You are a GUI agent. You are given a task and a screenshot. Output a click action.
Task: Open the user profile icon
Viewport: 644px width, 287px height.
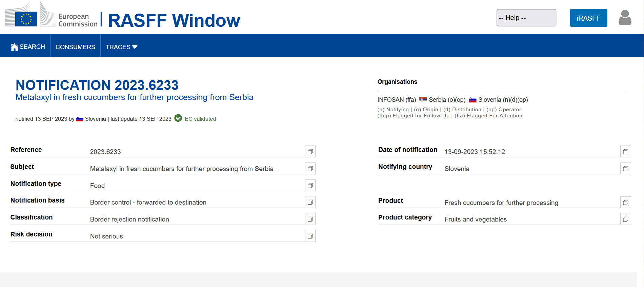[x=625, y=18]
